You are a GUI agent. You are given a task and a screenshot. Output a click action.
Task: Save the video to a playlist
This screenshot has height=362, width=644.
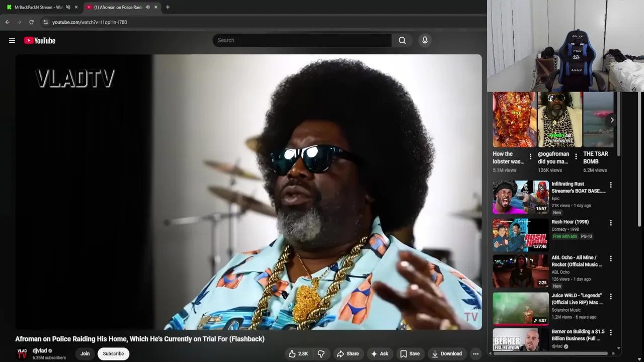point(410,354)
